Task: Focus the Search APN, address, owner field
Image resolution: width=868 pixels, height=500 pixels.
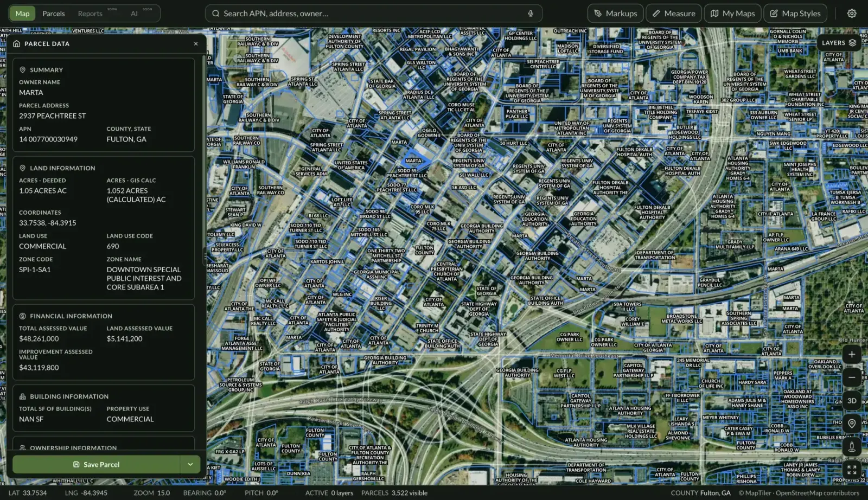Action: 374,14
